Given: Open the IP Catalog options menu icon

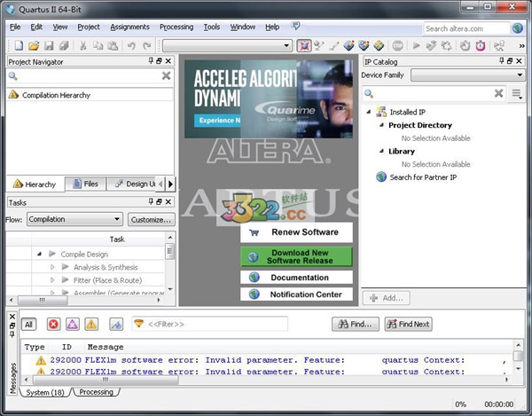Looking at the screenshot, I should click(x=517, y=93).
